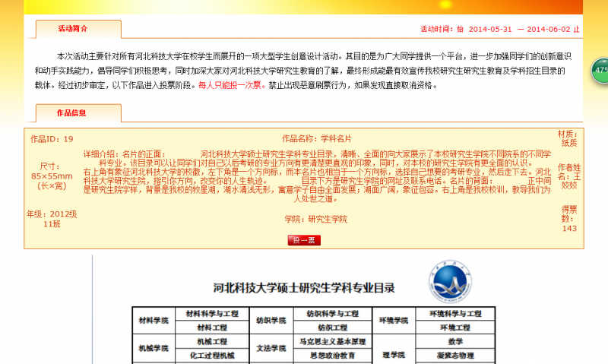The image size is (608, 364).
Task: Click the 数学 table cell
Action: [455, 341]
